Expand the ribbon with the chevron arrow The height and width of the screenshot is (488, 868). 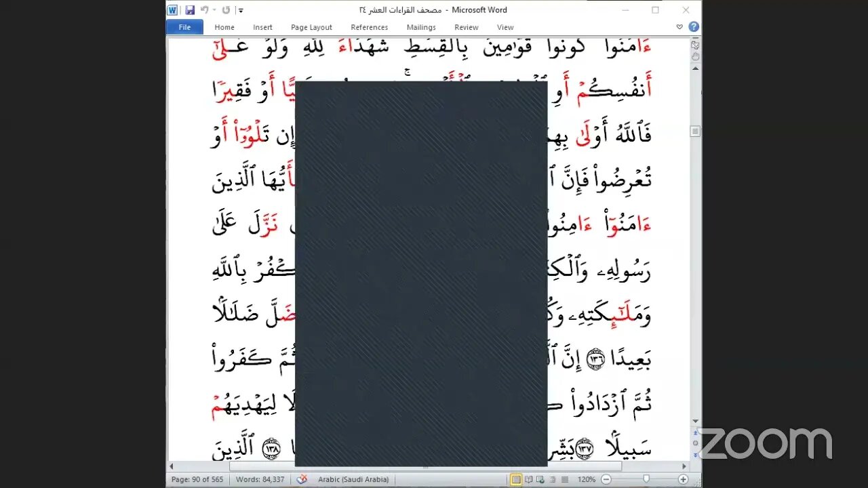coord(679,27)
